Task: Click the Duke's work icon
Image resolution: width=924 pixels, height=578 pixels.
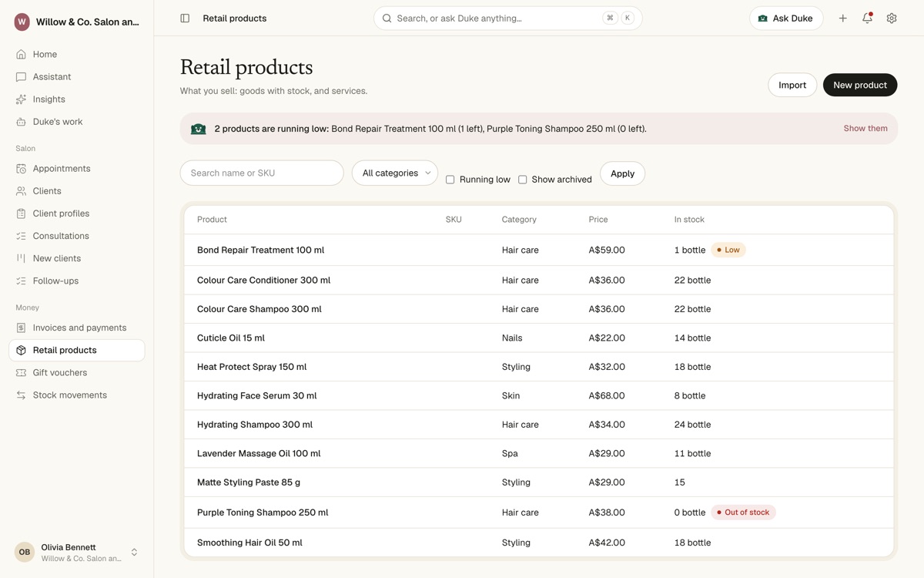Action: [21, 121]
